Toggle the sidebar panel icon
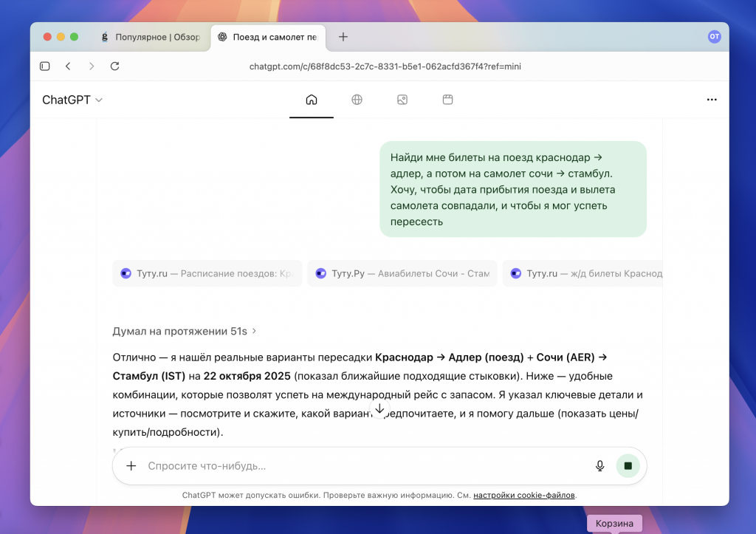Image resolution: width=756 pixels, height=534 pixels. 45,66
